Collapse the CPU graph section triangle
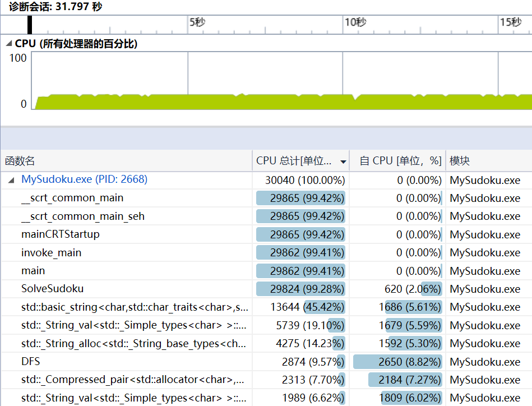The width and height of the screenshot is (532, 406). (x=8, y=44)
